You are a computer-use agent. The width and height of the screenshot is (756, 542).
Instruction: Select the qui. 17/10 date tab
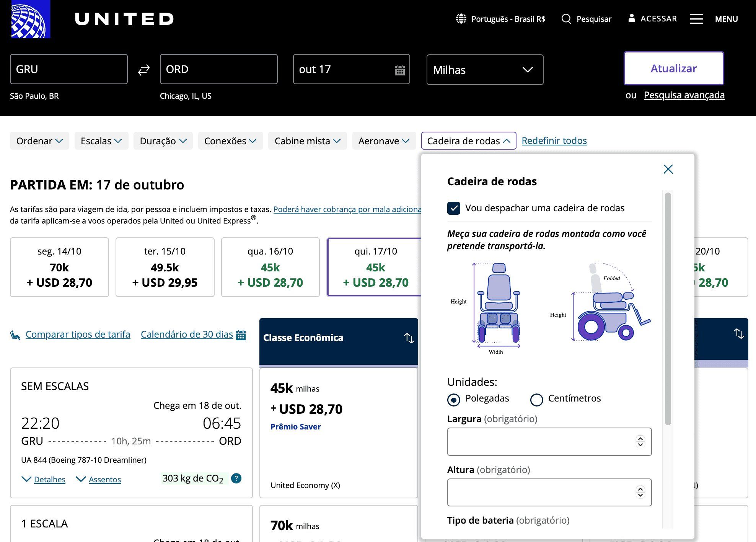pyautogui.click(x=375, y=267)
